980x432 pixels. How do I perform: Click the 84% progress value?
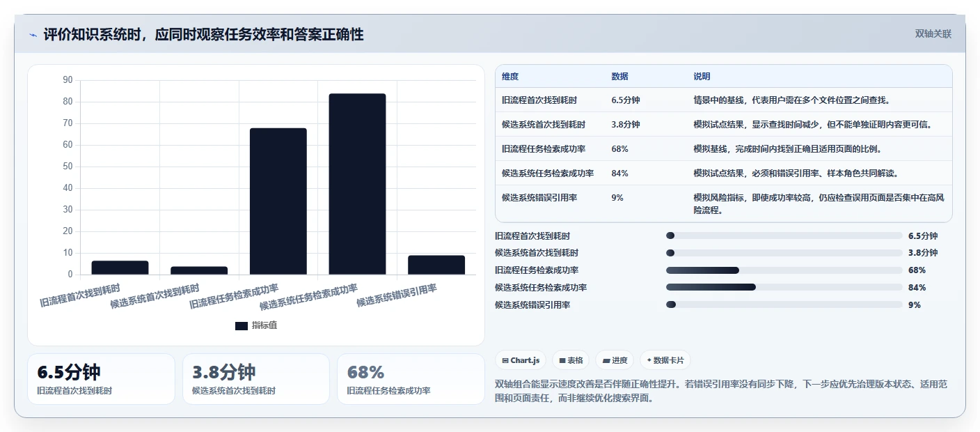[917, 288]
